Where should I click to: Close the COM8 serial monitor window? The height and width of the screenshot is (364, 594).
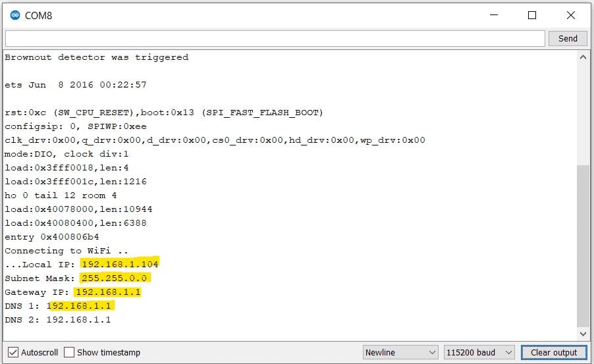(x=570, y=15)
